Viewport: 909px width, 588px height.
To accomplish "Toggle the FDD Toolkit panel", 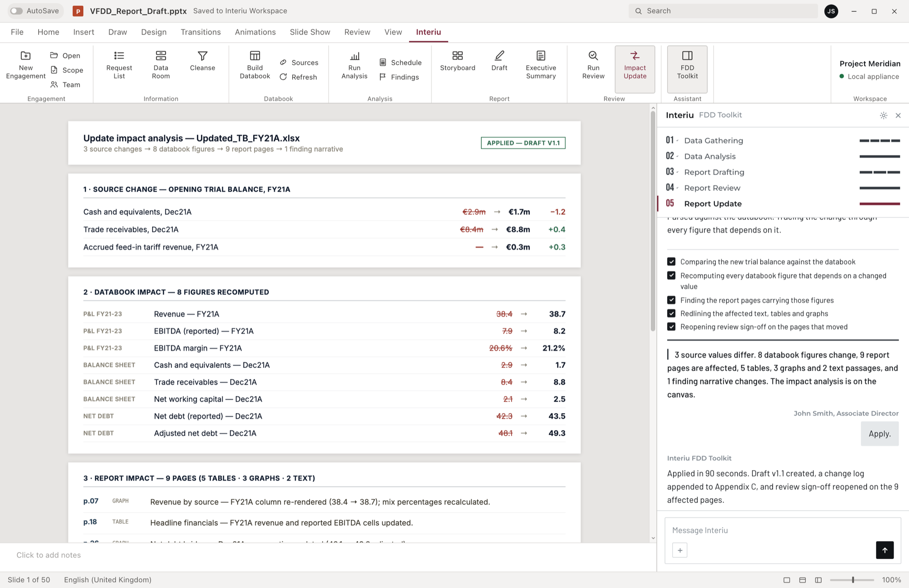I will 687,69.
